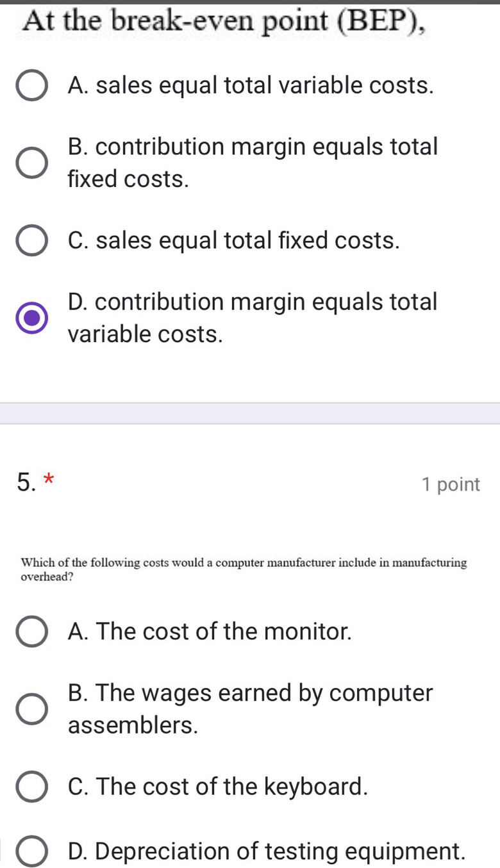Click the '1 point' label for question 5
This screenshot has height=868, width=500.
451,485
